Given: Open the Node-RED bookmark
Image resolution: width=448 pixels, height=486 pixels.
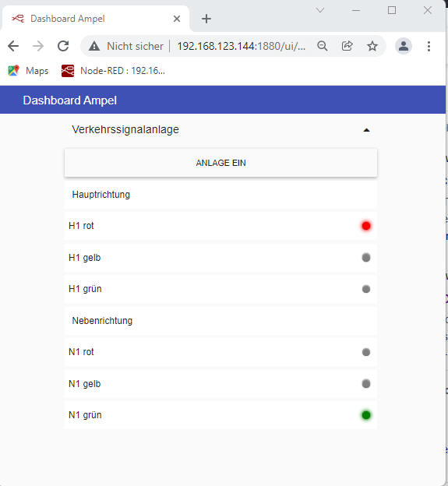Looking at the screenshot, I should 113,71.
